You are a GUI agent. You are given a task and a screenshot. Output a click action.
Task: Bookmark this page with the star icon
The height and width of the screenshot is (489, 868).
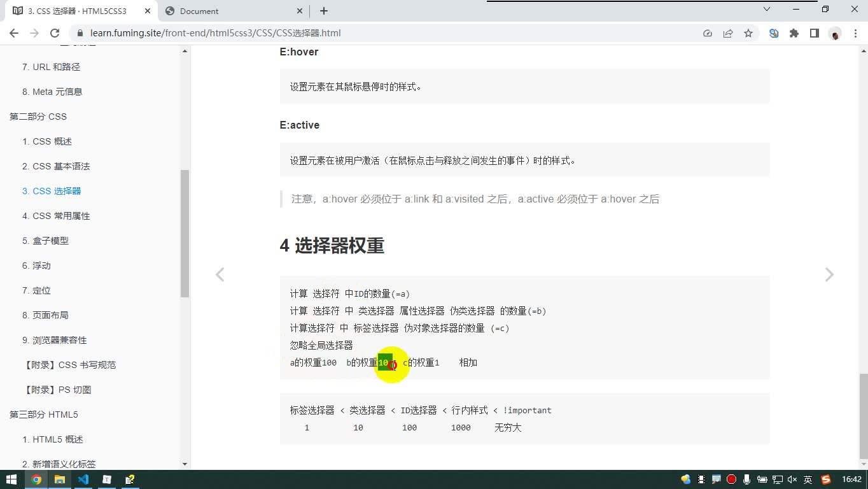[x=748, y=33]
